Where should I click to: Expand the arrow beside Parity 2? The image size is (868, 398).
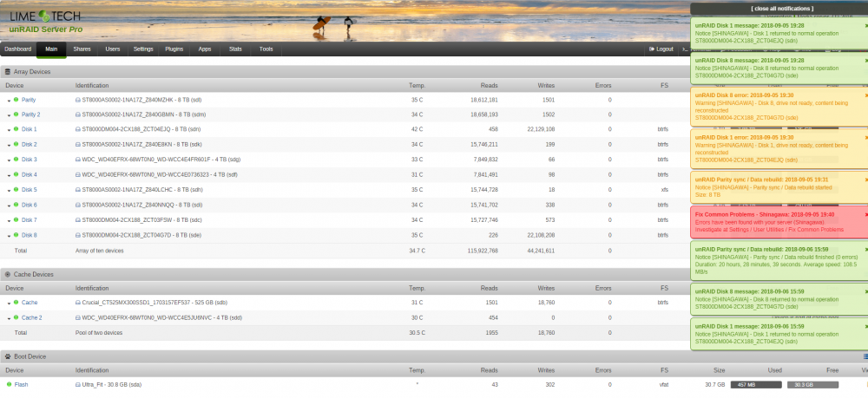(x=10, y=115)
